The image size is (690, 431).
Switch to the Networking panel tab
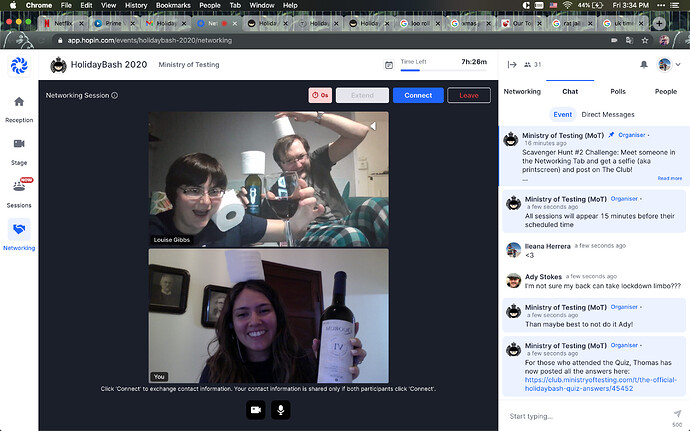(x=522, y=92)
